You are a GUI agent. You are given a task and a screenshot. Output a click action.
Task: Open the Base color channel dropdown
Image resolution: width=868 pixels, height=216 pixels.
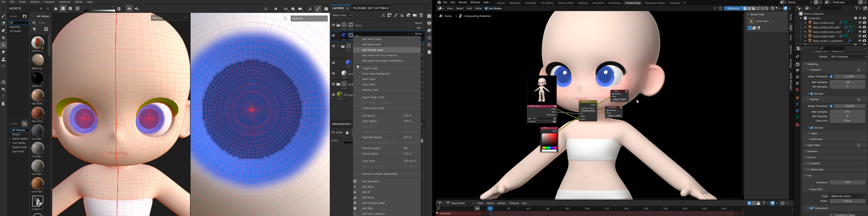click(342, 15)
